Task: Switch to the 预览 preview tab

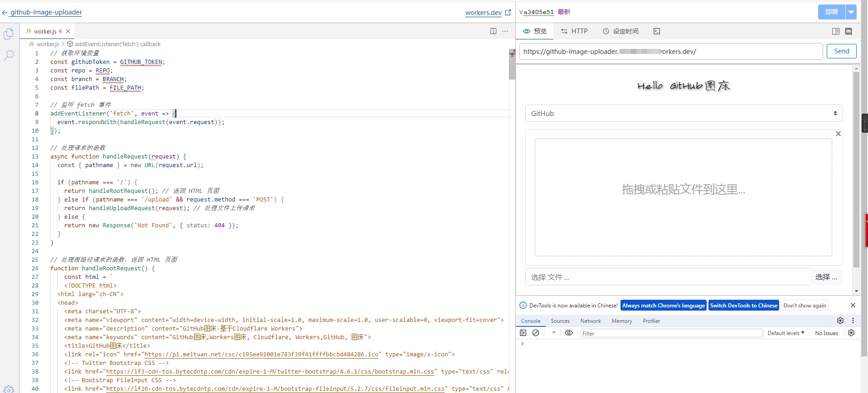Action: (535, 31)
